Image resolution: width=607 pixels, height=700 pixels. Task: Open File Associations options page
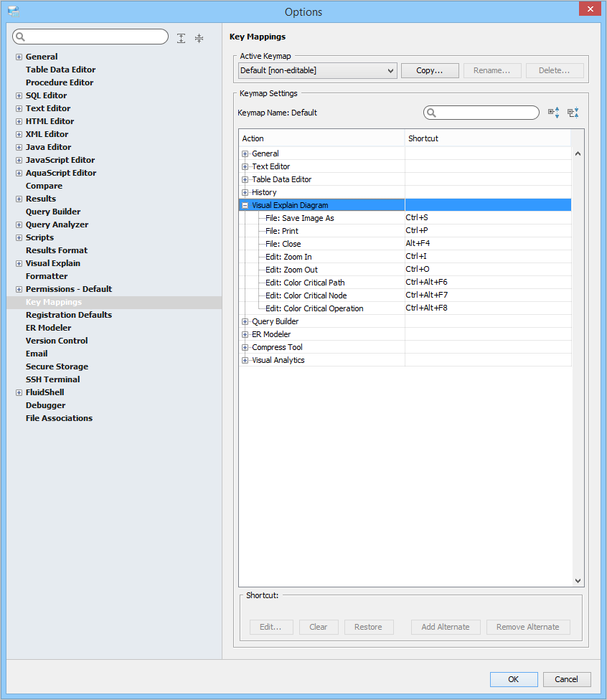(59, 418)
